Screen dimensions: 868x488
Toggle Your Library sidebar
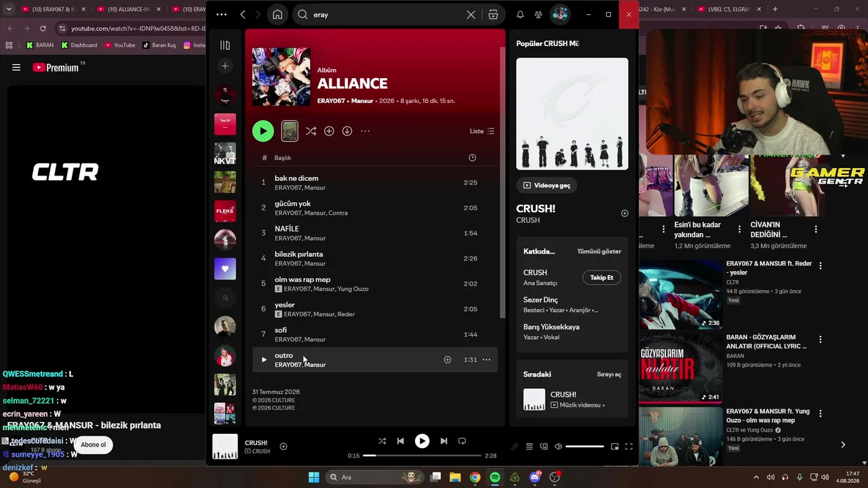click(225, 45)
